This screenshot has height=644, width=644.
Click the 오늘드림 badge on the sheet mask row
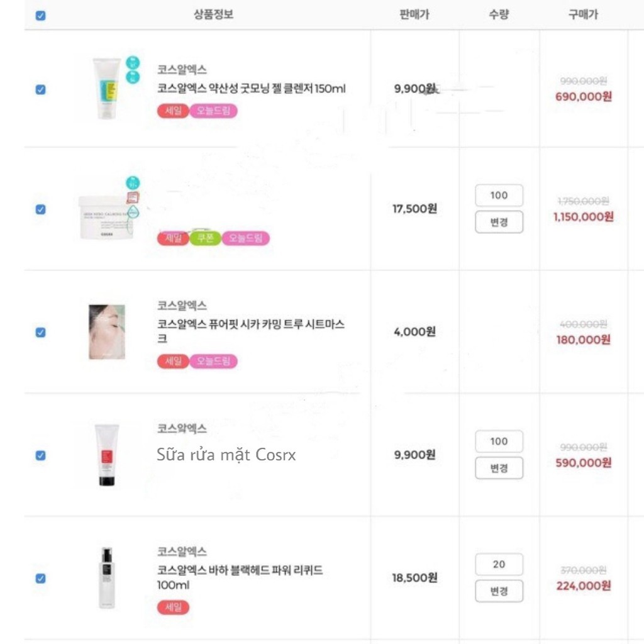click(x=213, y=362)
